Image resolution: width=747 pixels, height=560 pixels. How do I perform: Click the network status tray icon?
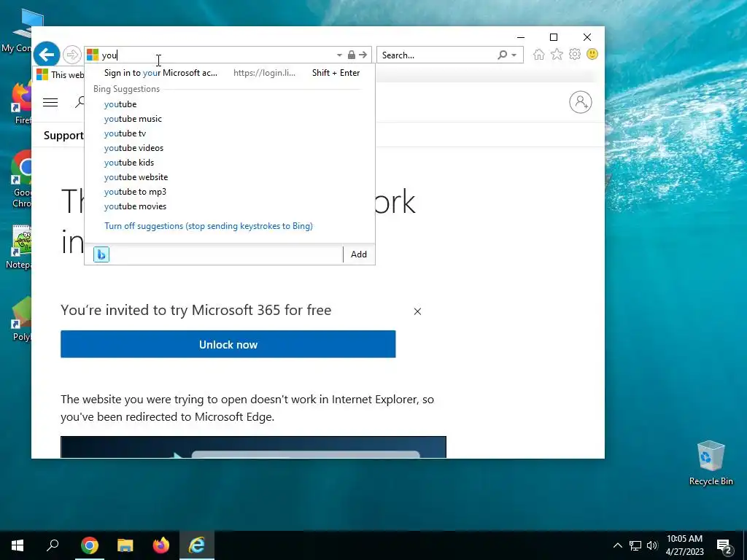coord(635,545)
